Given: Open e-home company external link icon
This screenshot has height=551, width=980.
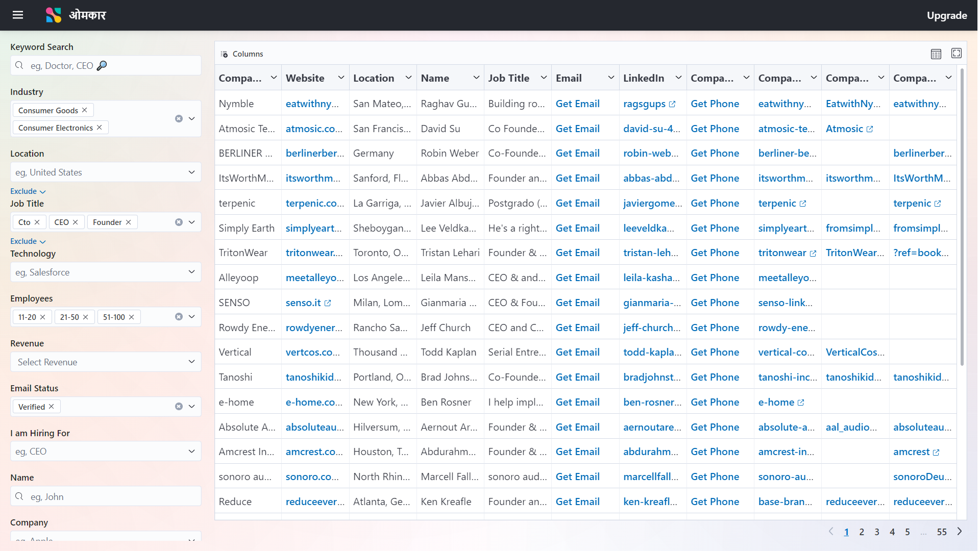Looking at the screenshot, I should click(x=801, y=403).
